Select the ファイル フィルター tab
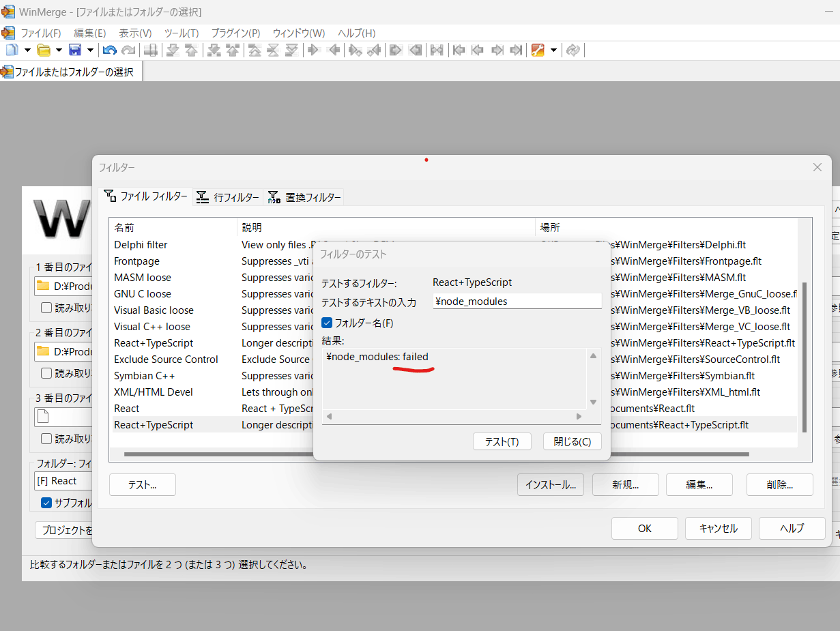This screenshot has height=631, width=840. [x=145, y=196]
